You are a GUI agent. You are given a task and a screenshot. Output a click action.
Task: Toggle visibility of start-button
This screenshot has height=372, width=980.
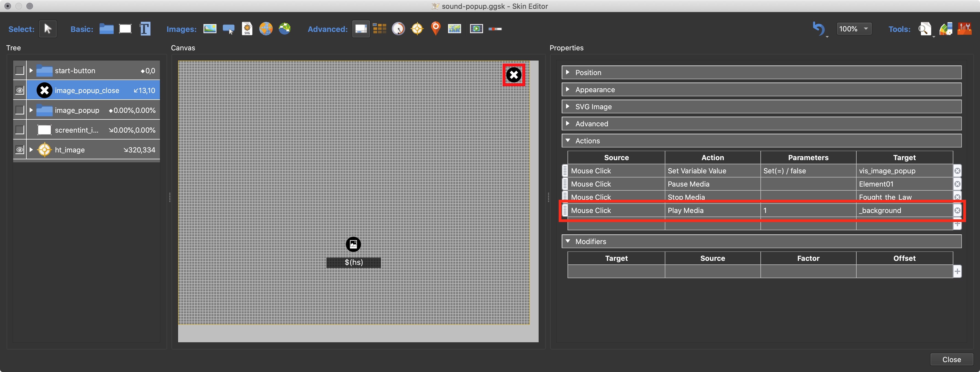[x=20, y=70]
